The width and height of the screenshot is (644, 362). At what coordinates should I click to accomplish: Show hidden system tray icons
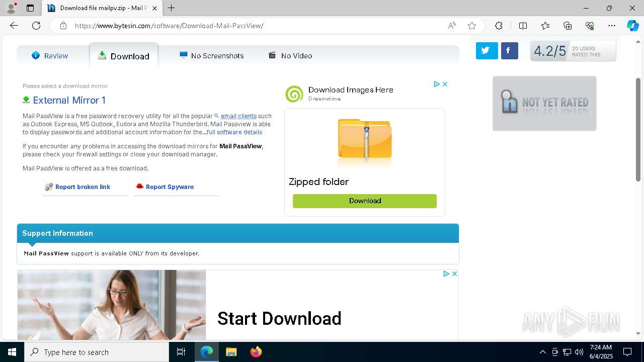542,352
